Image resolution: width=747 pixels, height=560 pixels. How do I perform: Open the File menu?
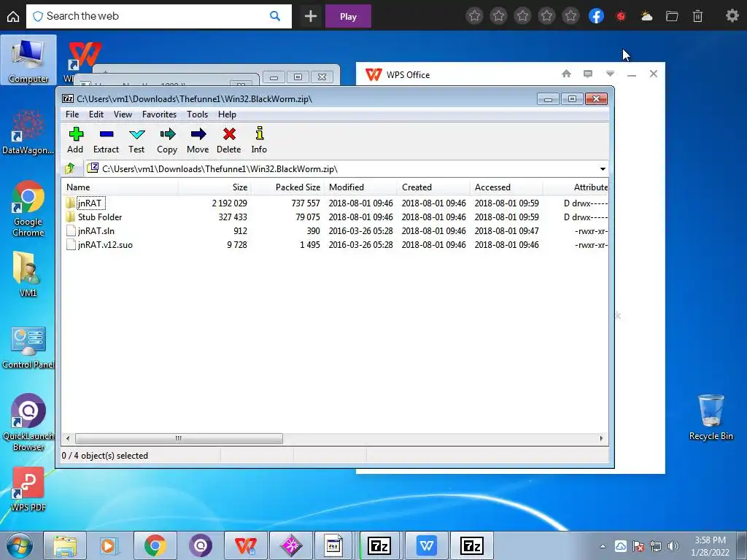(72, 114)
